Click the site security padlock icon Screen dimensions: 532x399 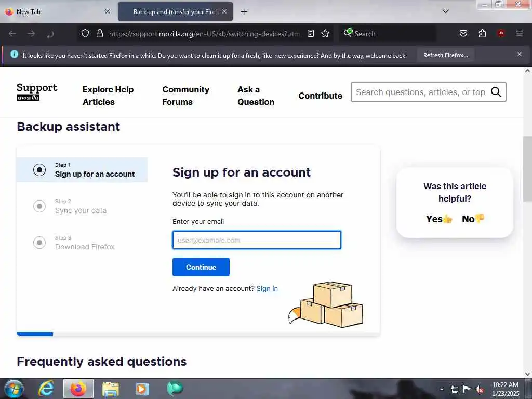click(99, 33)
